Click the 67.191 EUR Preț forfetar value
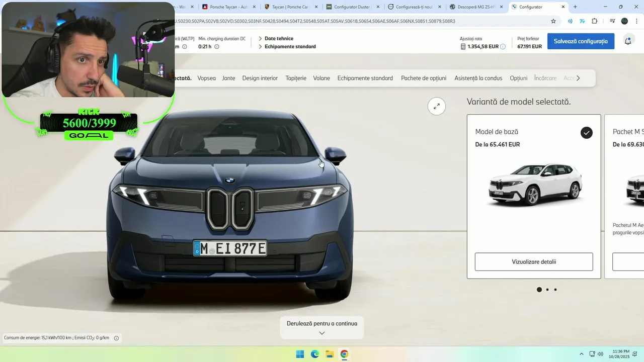The width and height of the screenshot is (644, 362). pos(530,47)
